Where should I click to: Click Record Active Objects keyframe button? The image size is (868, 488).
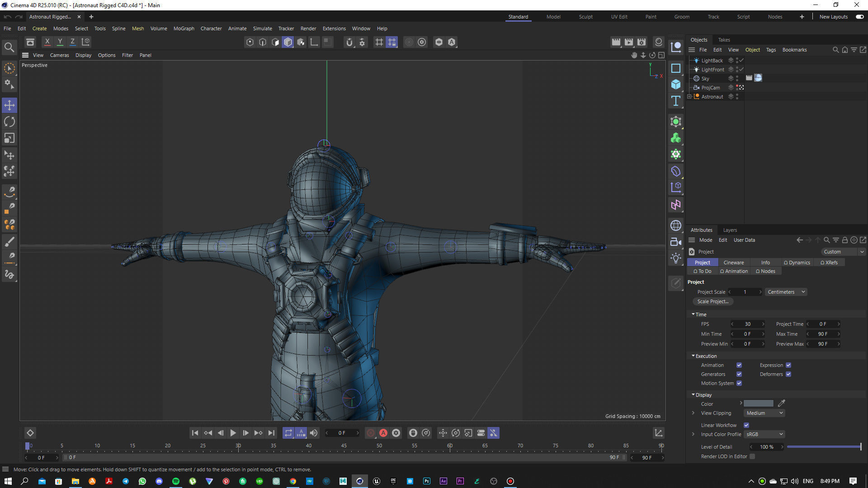[x=371, y=433]
